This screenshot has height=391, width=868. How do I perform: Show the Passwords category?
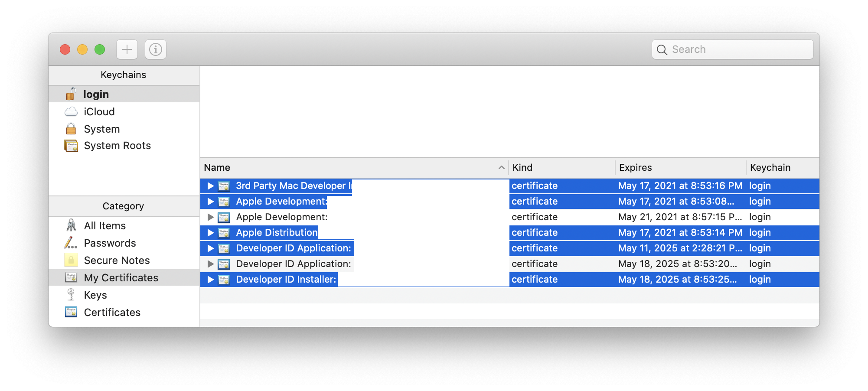tap(124, 243)
